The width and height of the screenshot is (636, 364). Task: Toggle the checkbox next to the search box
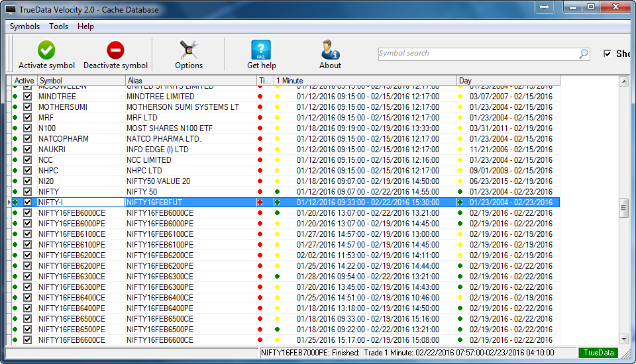(x=608, y=54)
